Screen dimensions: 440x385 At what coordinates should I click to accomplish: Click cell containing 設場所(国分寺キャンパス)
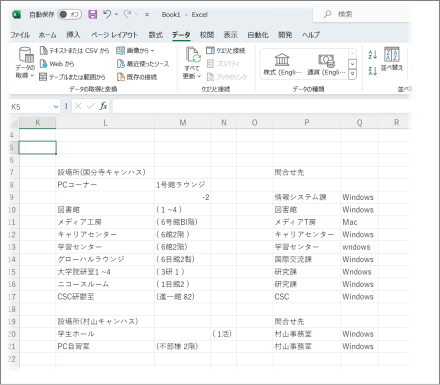pyautogui.click(x=105, y=173)
